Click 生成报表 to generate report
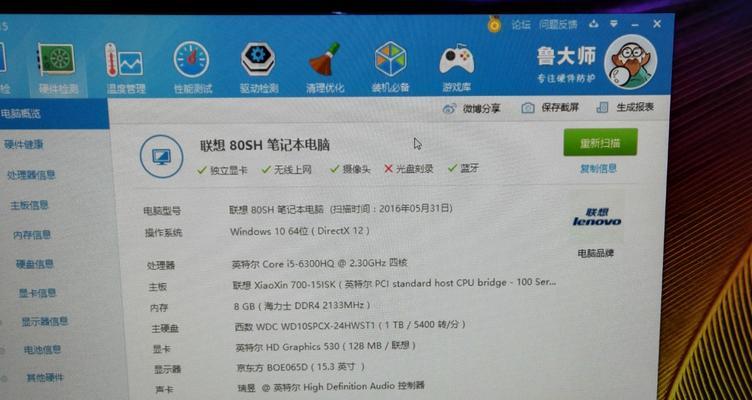Image resolution: width=752 pixels, height=400 pixels. pos(625,107)
